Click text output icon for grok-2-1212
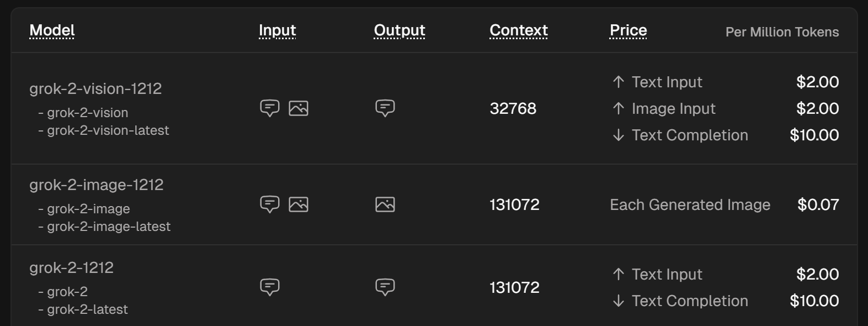Screen dimensions: 868x326 click(385, 287)
